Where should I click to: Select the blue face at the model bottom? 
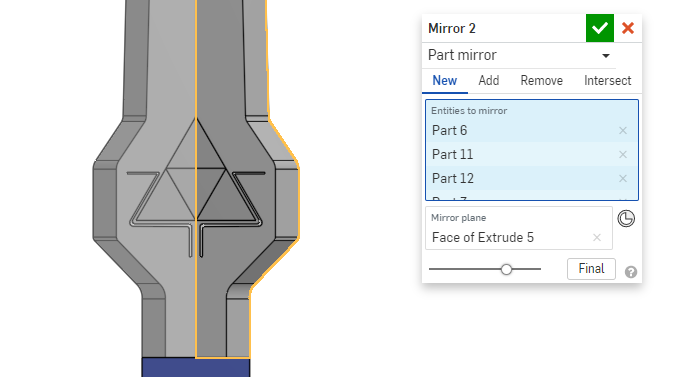pos(196,368)
